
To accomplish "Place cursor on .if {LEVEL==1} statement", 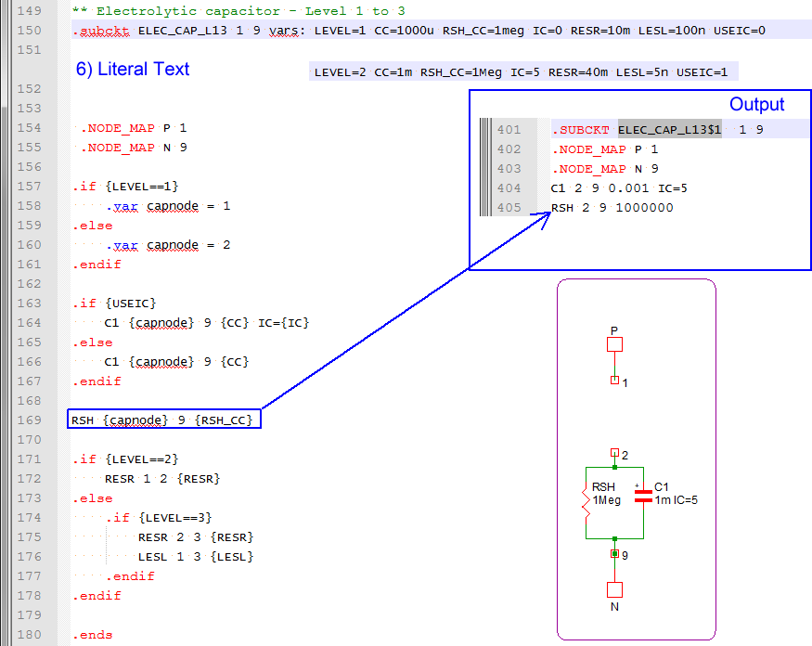I will click(126, 187).
